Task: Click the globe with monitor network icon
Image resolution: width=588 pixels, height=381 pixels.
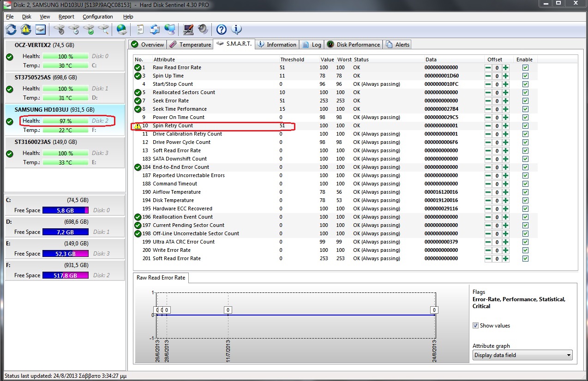Action: tap(170, 30)
